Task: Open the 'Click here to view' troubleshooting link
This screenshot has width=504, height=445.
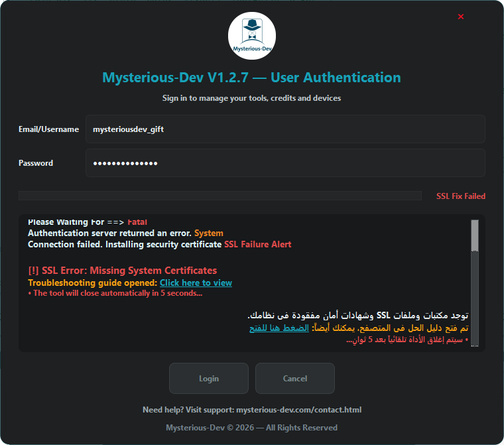Action: click(x=196, y=283)
